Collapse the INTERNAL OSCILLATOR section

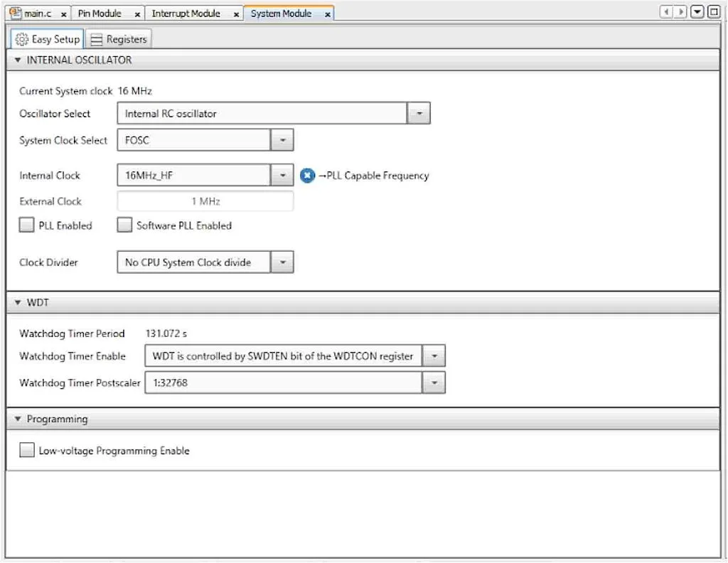point(18,60)
